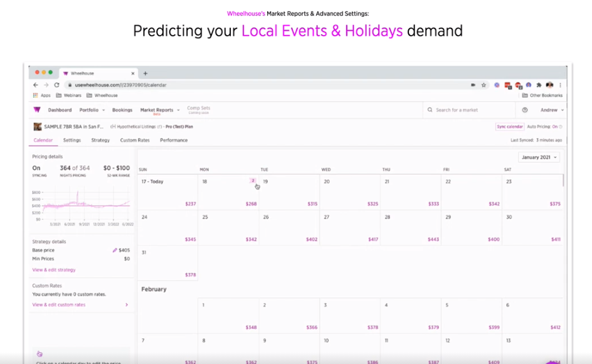Image resolution: width=592 pixels, height=364 pixels.
Task: Open Other Bookmarks folder
Action: click(x=542, y=95)
